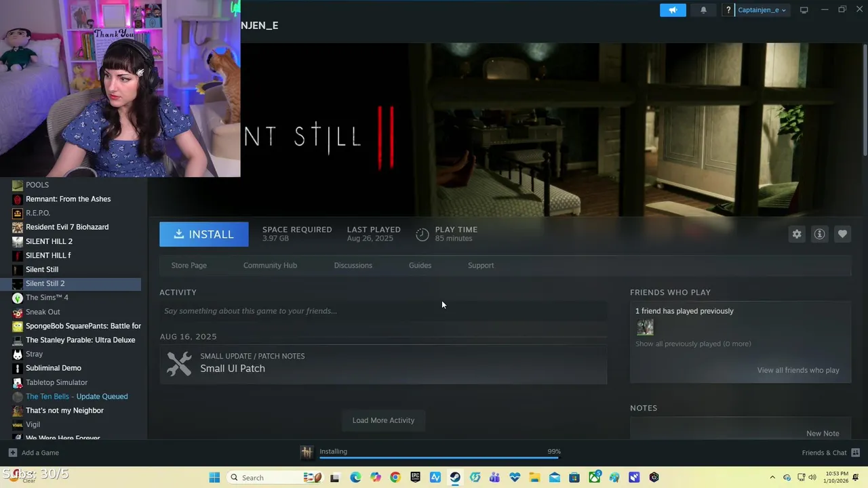The width and height of the screenshot is (868, 488).
Task: Open the Store Page tab
Action: (189, 265)
